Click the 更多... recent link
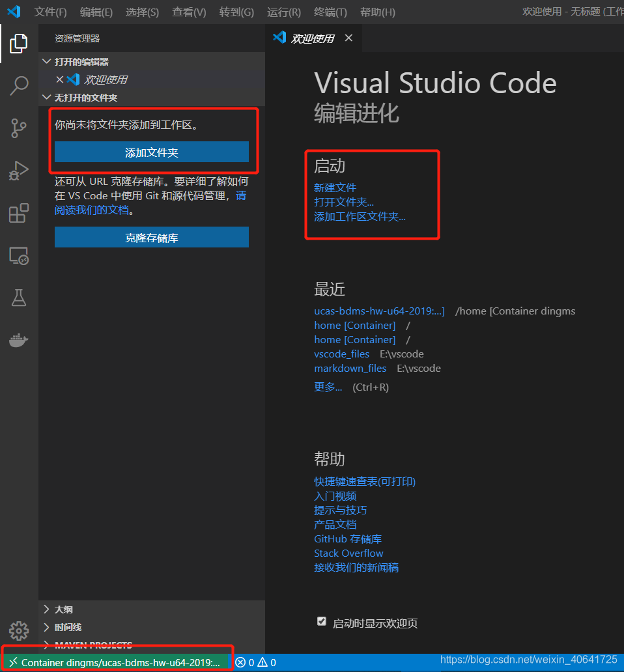The width and height of the screenshot is (624, 672). point(328,387)
